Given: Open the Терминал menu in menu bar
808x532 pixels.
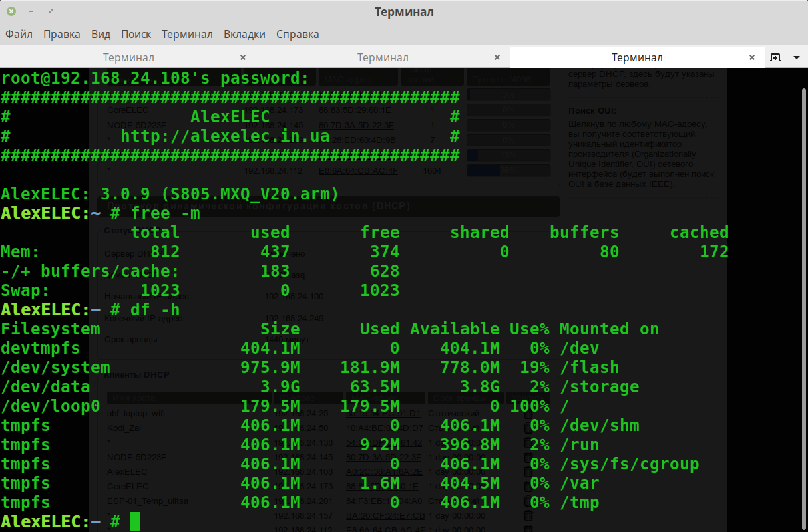Looking at the screenshot, I should [x=187, y=34].
